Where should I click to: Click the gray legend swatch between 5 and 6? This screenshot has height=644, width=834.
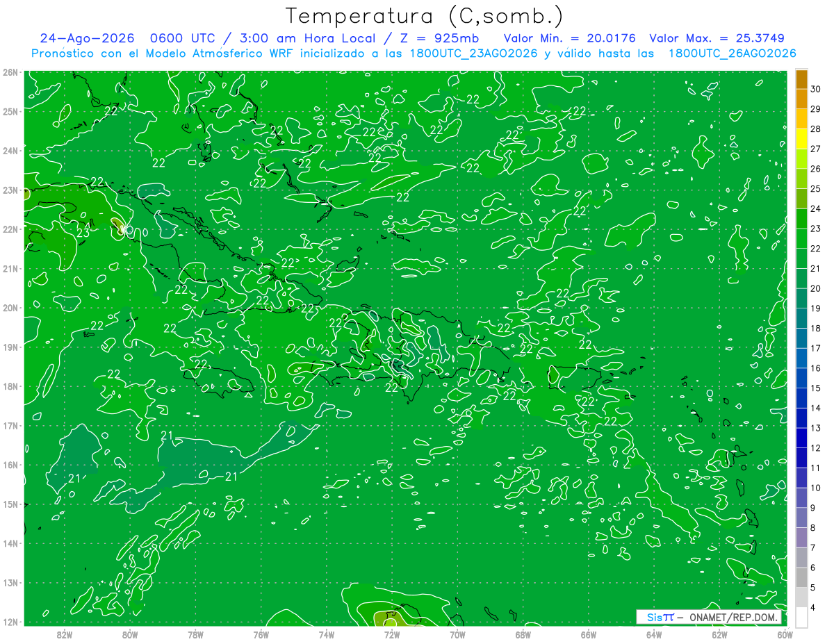(801, 577)
